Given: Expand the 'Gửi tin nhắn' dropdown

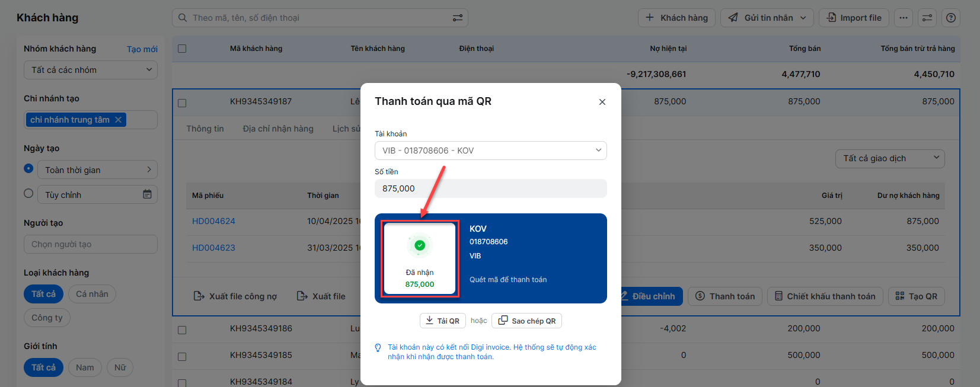Looking at the screenshot, I should point(767,18).
